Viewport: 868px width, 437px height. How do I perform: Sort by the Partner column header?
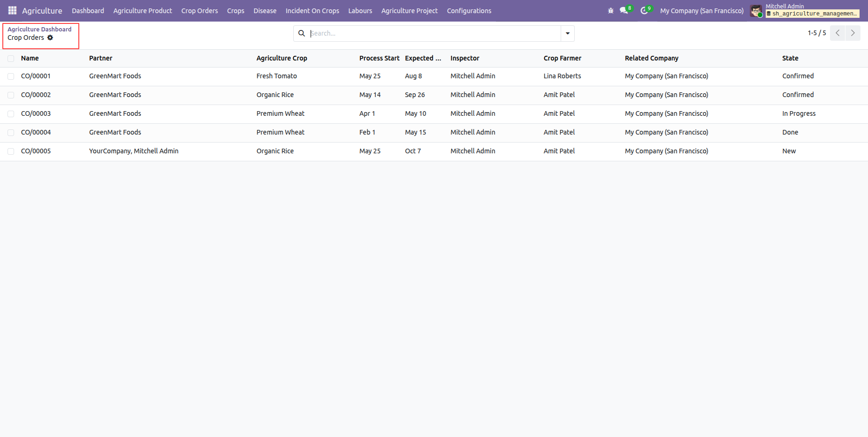[x=101, y=58]
